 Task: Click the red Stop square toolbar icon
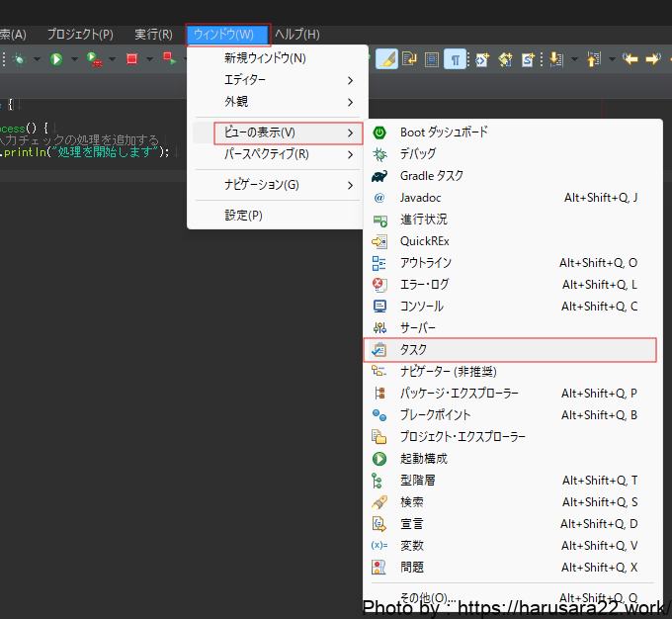coord(131,59)
